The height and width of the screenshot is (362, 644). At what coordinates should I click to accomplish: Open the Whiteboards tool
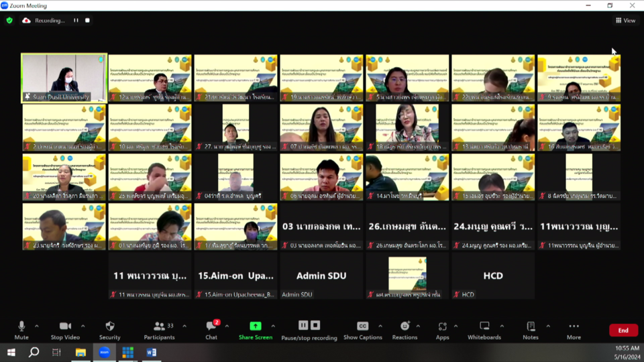point(484,326)
